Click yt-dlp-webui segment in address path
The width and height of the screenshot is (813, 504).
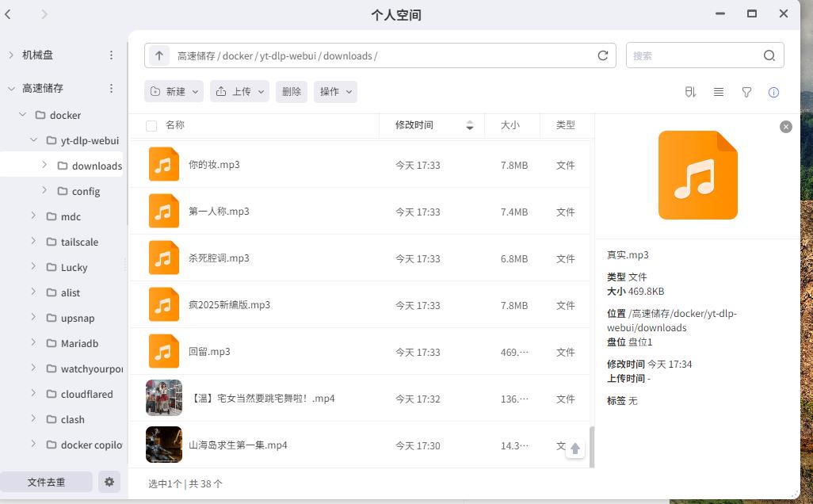[290, 56]
